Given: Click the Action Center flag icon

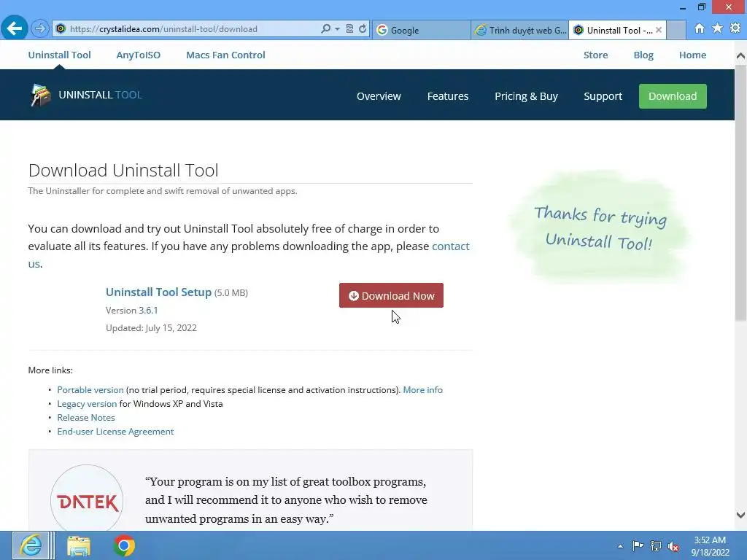Looking at the screenshot, I should tap(638, 545).
